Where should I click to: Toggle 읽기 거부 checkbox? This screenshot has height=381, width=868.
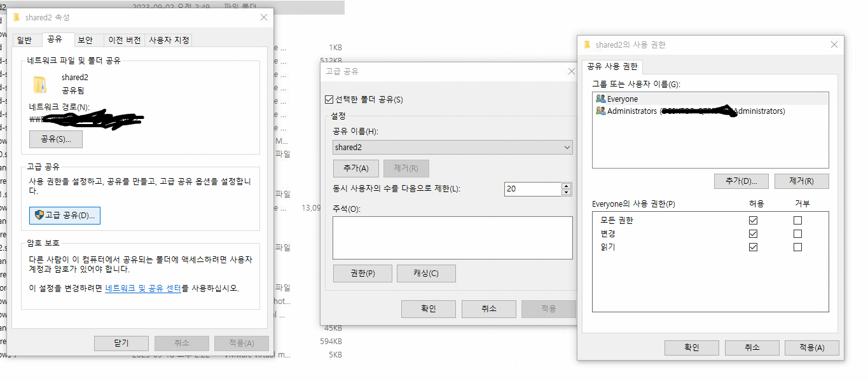click(797, 247)
